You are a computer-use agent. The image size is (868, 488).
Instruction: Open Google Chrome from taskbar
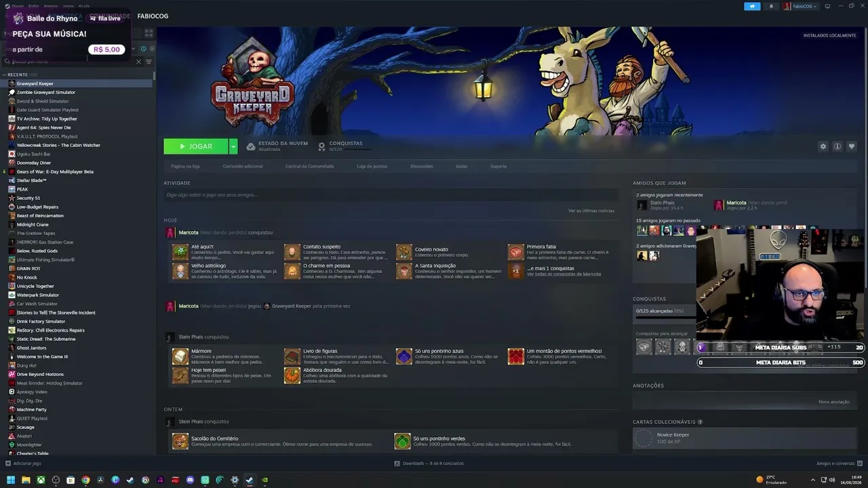tap(85, 480)
